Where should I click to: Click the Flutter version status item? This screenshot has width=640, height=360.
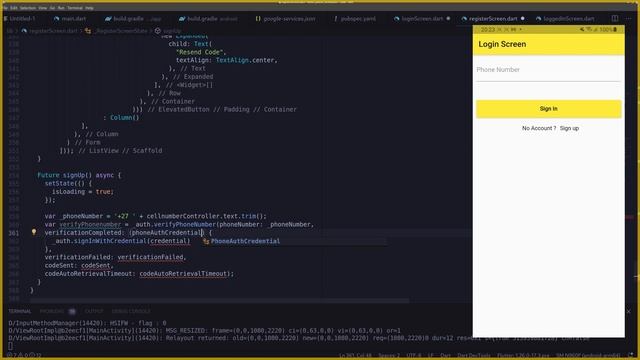[523, 356]
